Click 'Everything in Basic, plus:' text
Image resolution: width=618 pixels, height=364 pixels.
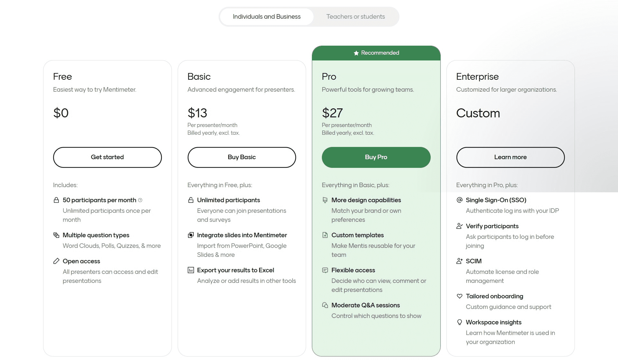tap(356, 185)
